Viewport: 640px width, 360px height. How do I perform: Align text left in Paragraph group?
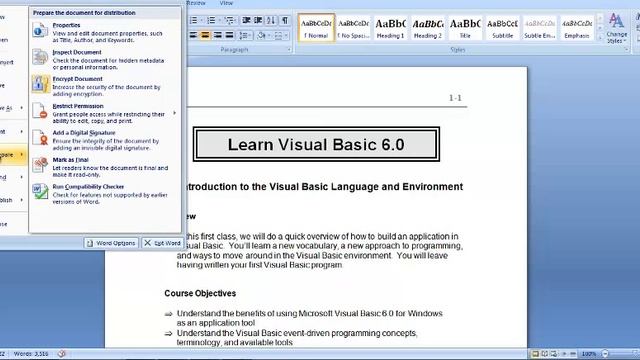[193, 36]
